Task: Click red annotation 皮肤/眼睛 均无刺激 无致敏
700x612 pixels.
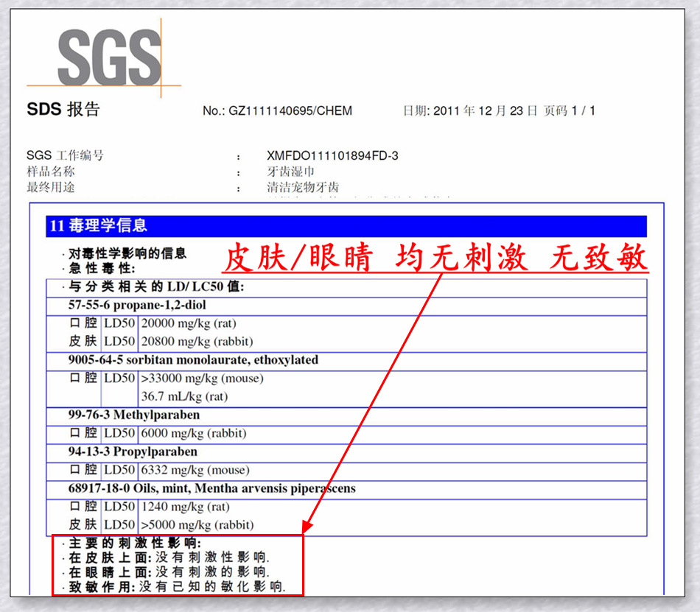Action: (435, 257)
